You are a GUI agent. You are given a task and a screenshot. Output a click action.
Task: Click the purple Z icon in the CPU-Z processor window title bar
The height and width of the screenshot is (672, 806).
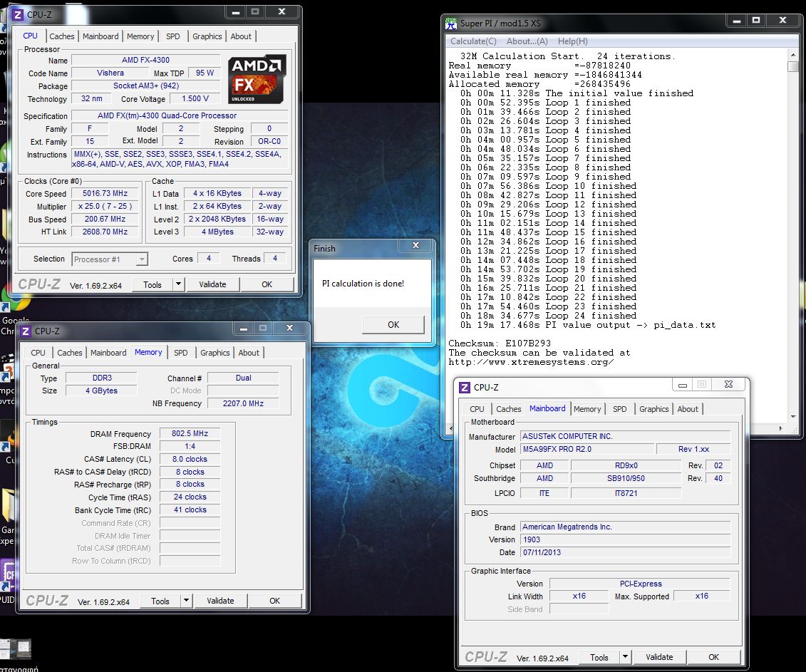pyautogui.click(x=18, y=14)
